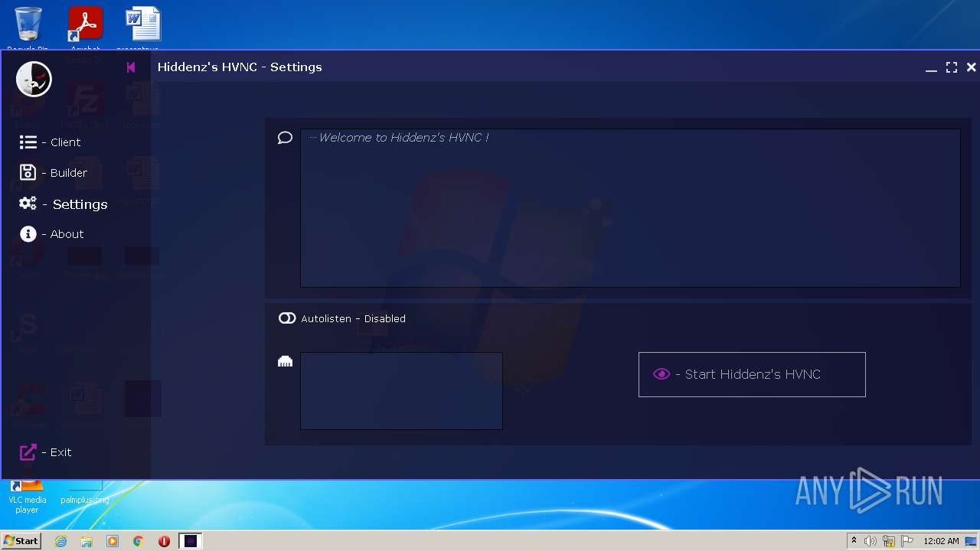Open the volume control in tray
980x551 pixels.
tap(871, 541)
